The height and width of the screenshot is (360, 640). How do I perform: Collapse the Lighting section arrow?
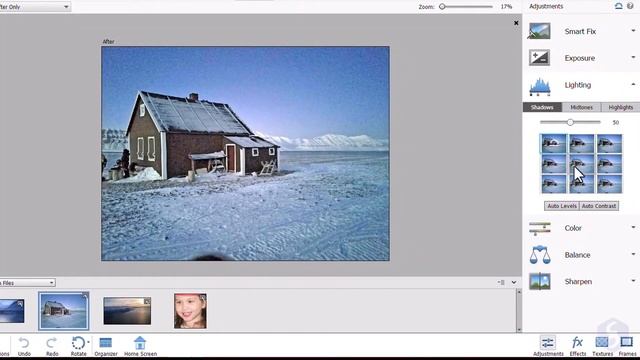(x=633, y=84)
